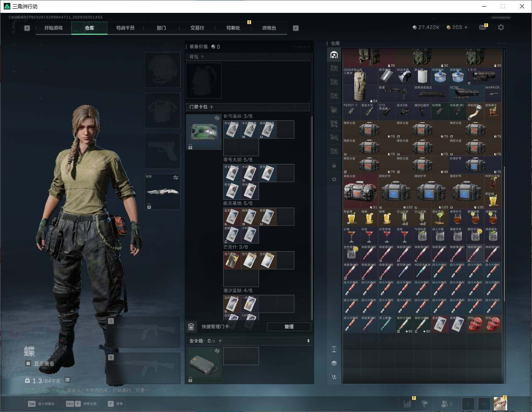Toggle the lock on the 门禁卡包 case

pyautogui.click(x=190, y=147)
